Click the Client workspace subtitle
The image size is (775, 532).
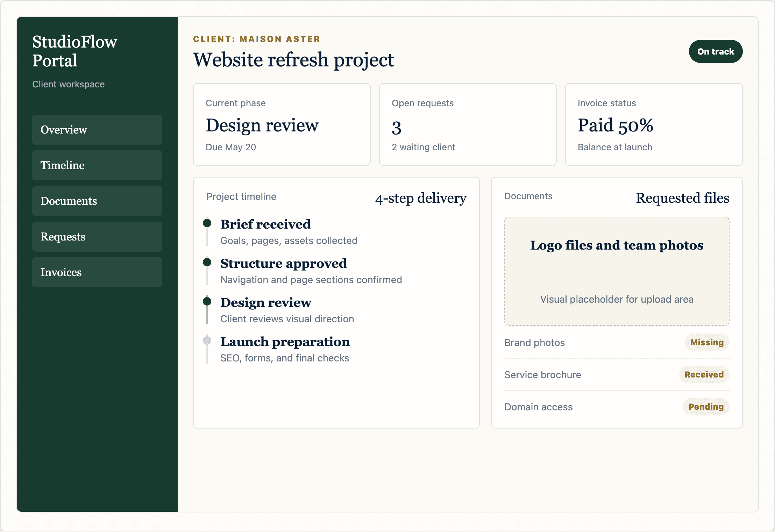click(69, 84)
